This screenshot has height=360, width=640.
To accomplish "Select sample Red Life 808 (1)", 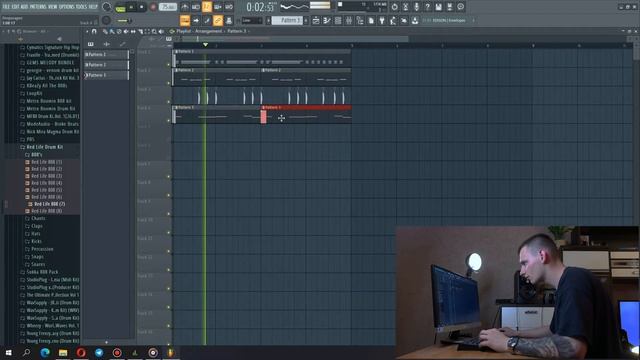I will coord(44,162).
